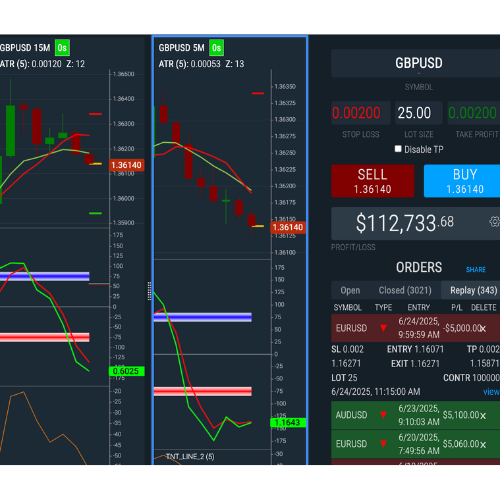Click the TYPE column header in orders
Screen dimensions: 500x500
(x=383, y=308)
